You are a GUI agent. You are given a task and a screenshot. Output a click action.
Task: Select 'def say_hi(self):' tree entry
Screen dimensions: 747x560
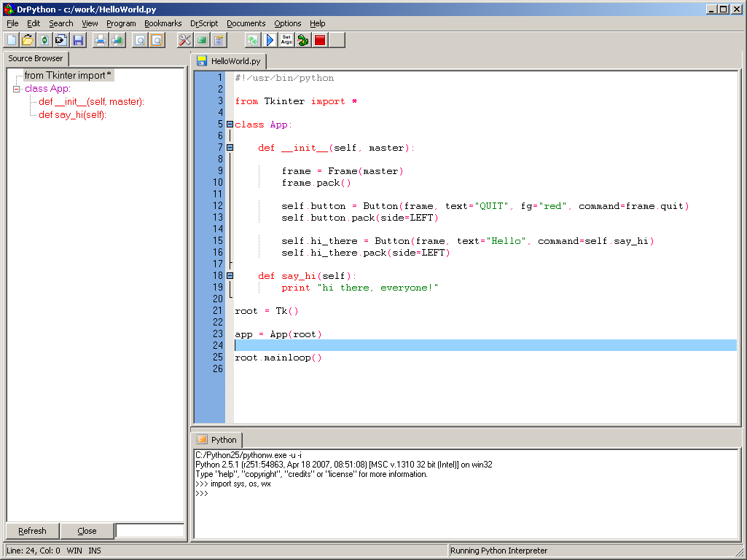click(72, 115)
